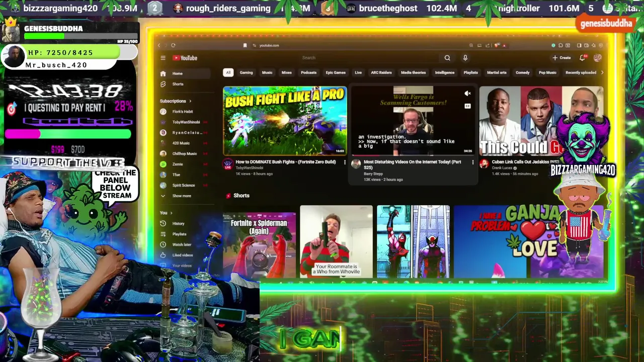This screenshot has width=644, height=362.
Task: Open the Barry Stepp channel avatar
Action: [x=356, y=164]
